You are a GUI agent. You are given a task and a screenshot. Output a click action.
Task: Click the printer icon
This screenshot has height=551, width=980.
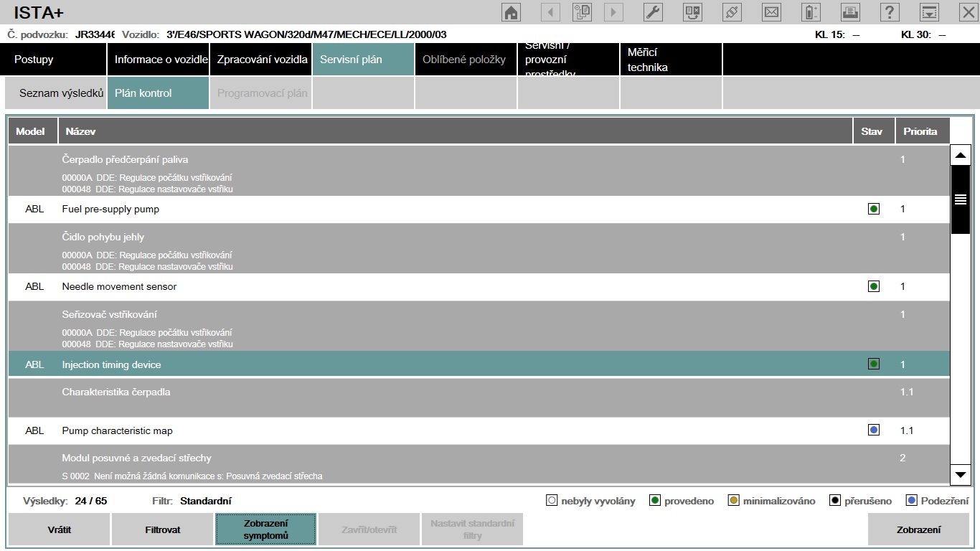click(x=850, y=12)
